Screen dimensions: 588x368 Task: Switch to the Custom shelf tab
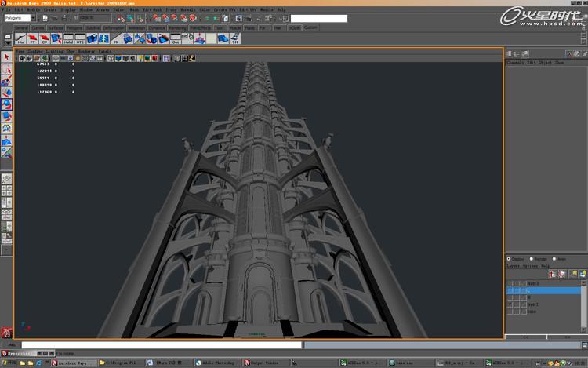pos(310,27)
